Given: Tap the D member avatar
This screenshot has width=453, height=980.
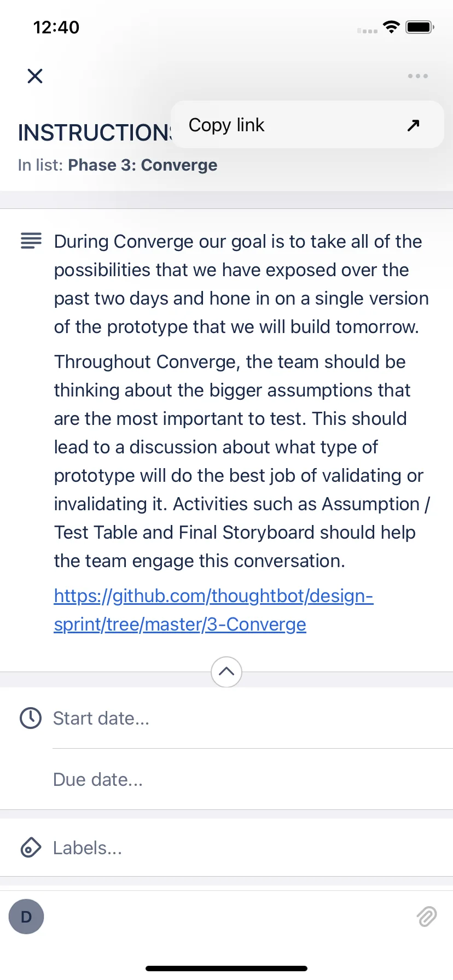Looking at the screenshot, I should 26,917.
